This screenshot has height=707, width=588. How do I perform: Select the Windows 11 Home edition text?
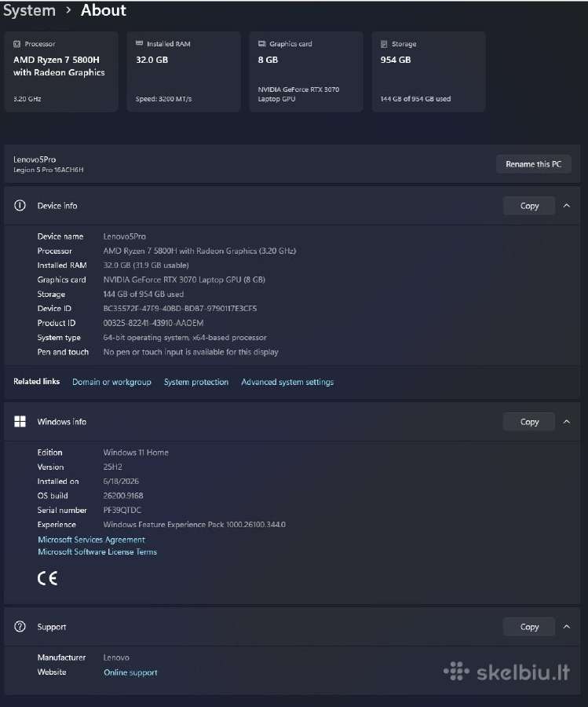[x=136, y=452]
